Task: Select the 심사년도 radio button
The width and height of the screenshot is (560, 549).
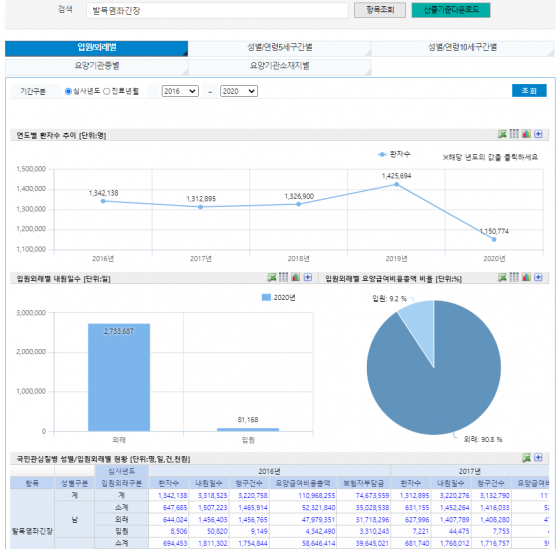Action: [x=68, y=91]
